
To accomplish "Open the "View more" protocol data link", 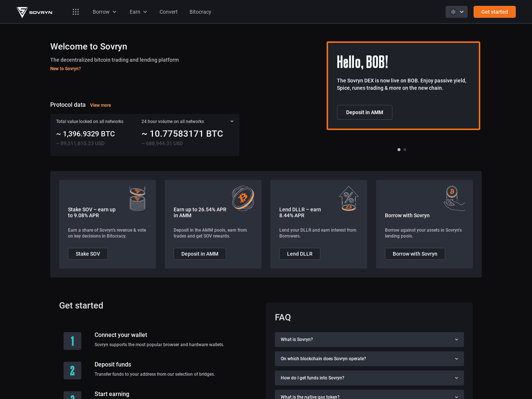I will 100,105.
